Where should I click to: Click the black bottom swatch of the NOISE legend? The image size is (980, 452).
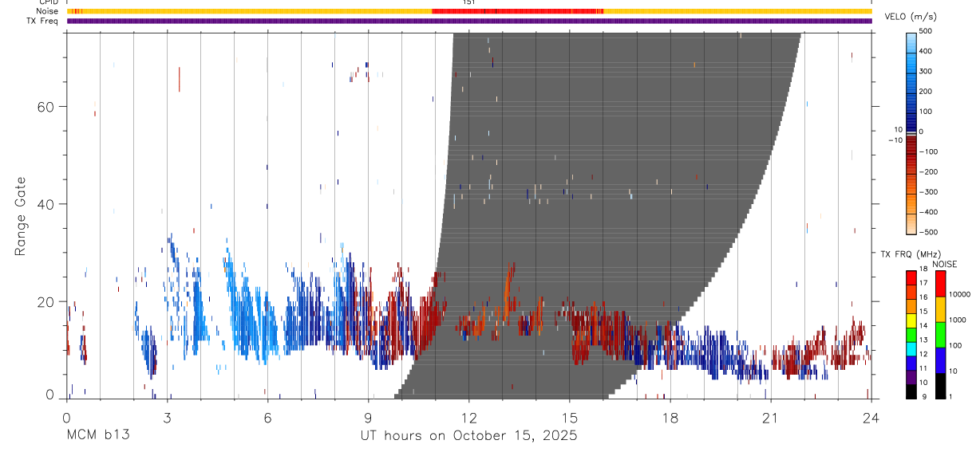click(939, 384)
